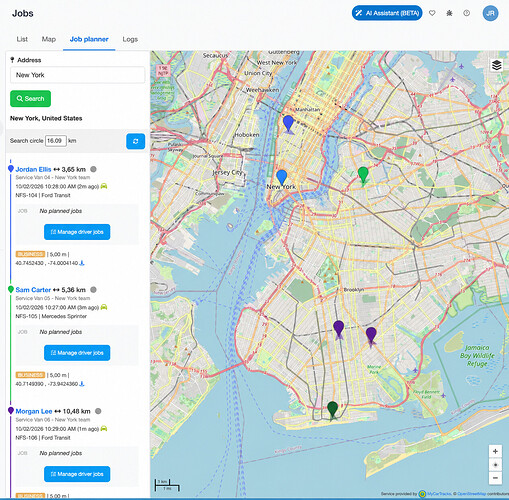Switch to the List tab
The height and width of the screenshot is (500, 509).
point(22,39)
